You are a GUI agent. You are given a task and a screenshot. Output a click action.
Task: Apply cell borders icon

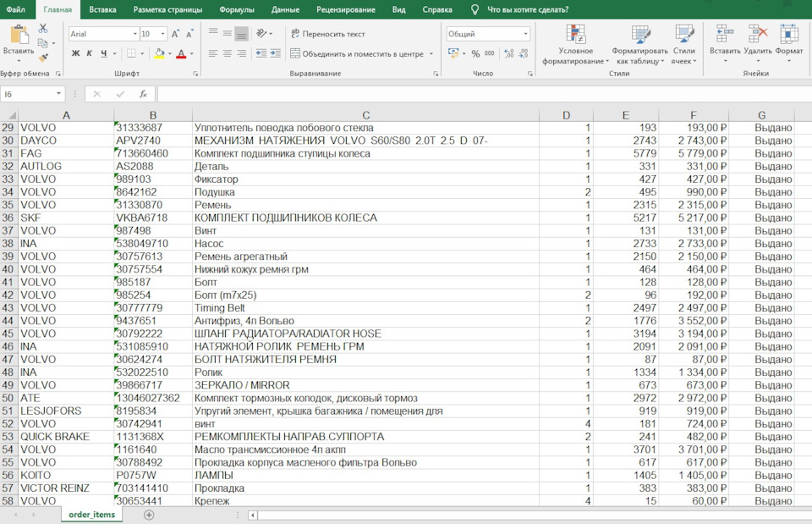coord(132,53)
